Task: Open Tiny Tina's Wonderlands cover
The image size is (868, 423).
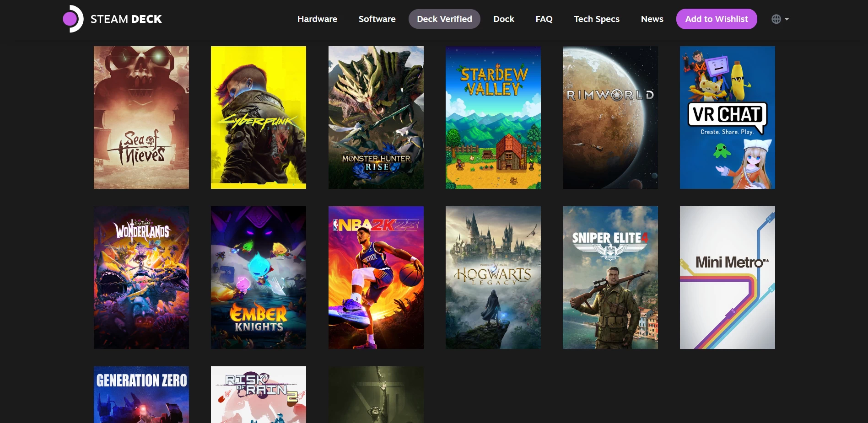Action: [x=141, y=278]
